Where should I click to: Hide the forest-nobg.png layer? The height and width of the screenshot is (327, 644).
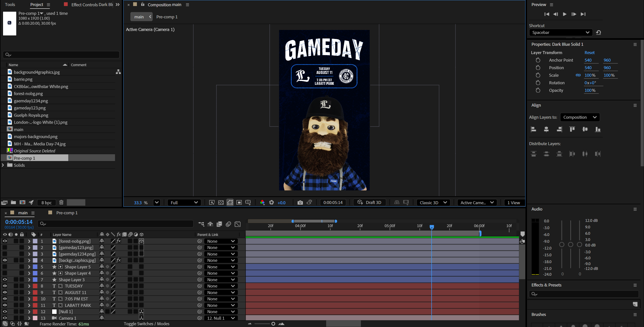(x=5, y=241)
